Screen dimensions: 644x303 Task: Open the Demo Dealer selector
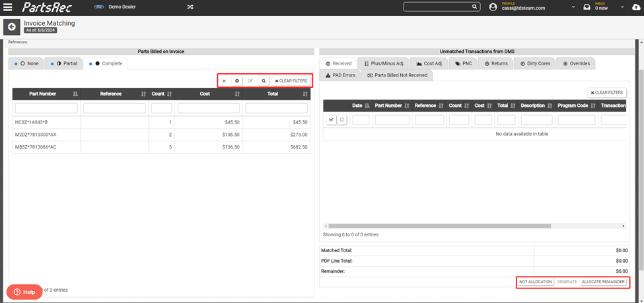point(122,7)
